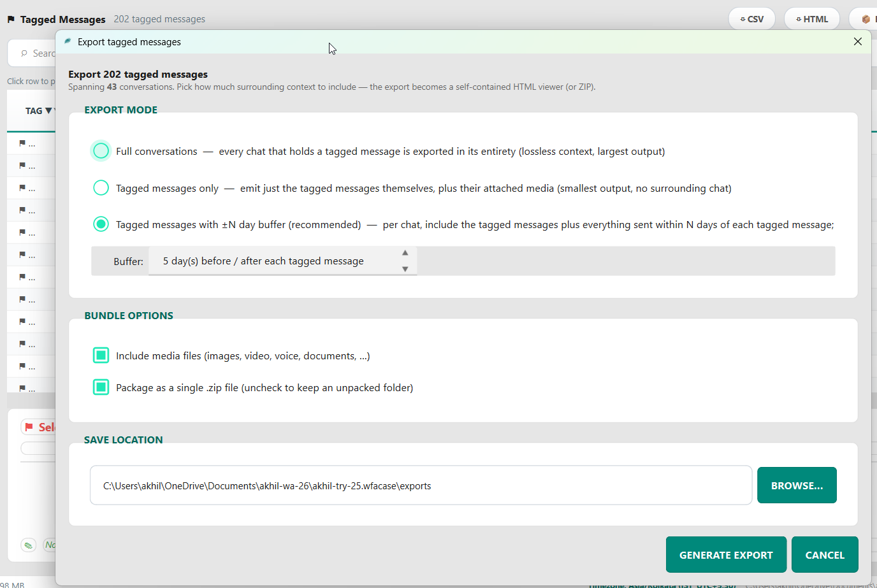Screen dimensions: 877x588
Task: Click the green 'No...' pill label
Action: point(50,545)
